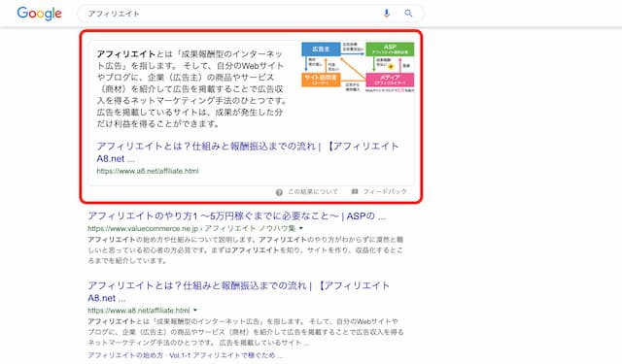622x364 pixels.
Task: Click the question mark icon beside この結果について
Action: tap(279, 192)
